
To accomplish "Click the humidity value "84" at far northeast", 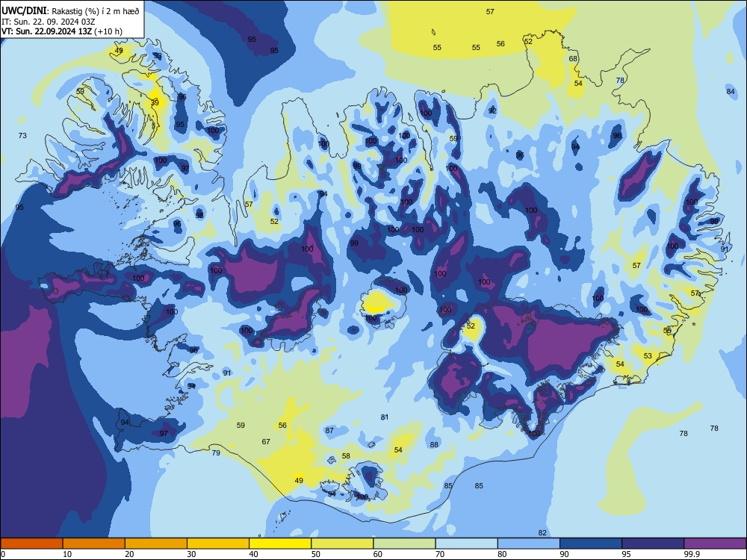I will pos(731,91).
